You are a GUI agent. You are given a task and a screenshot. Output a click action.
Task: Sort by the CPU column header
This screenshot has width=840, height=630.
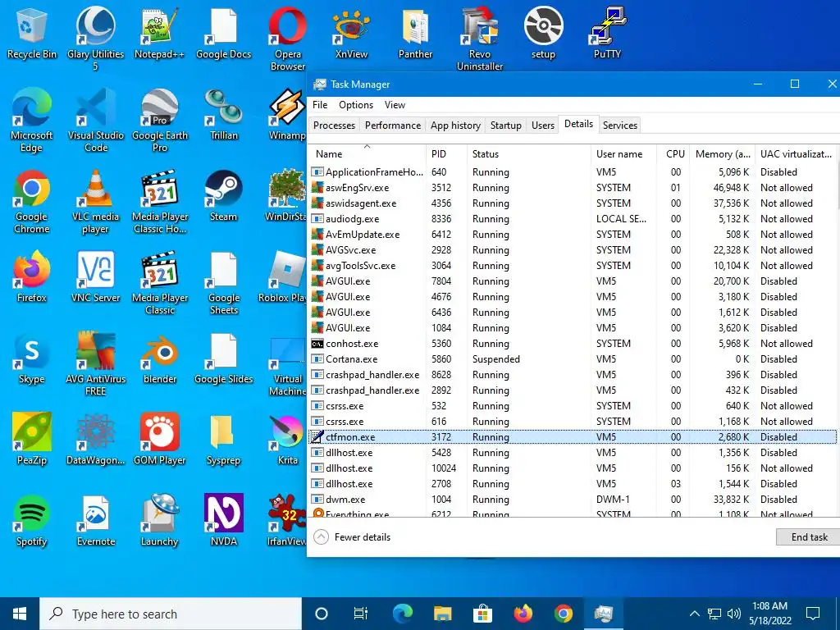pyautogui.click(x=673, y=153)
